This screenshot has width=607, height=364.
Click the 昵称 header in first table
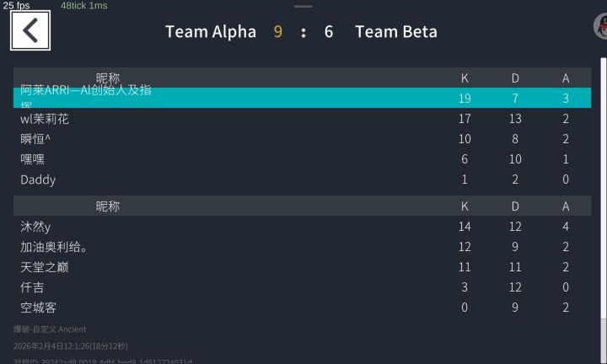tap(108, 78)
